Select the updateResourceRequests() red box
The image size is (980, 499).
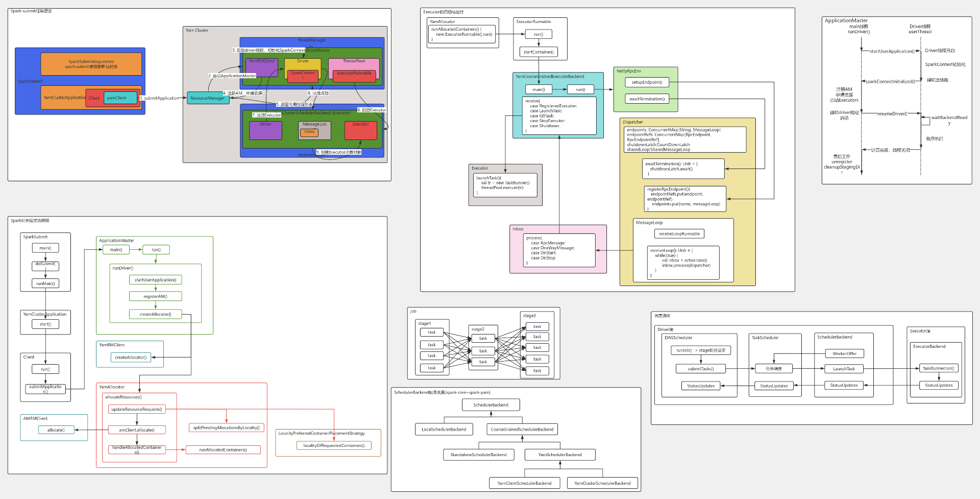click(x=137, y=409)
